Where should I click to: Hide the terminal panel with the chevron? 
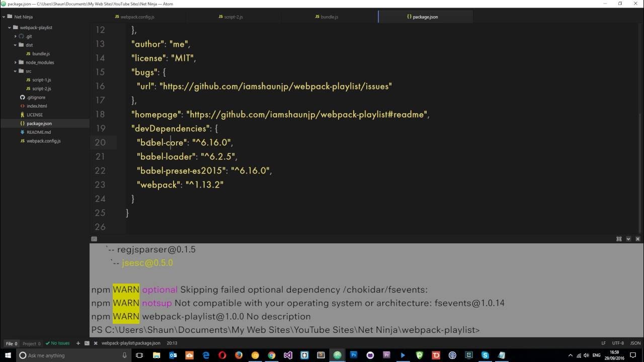click(628, 239)
